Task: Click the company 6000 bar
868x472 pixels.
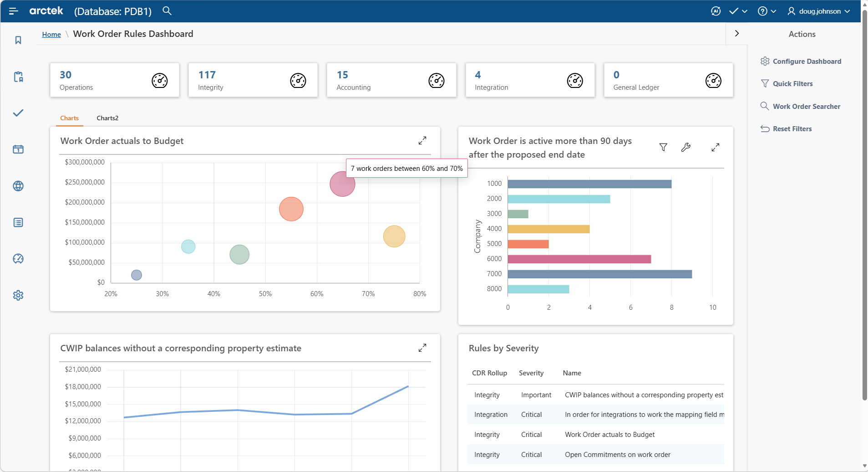Action: pos(579,259)
